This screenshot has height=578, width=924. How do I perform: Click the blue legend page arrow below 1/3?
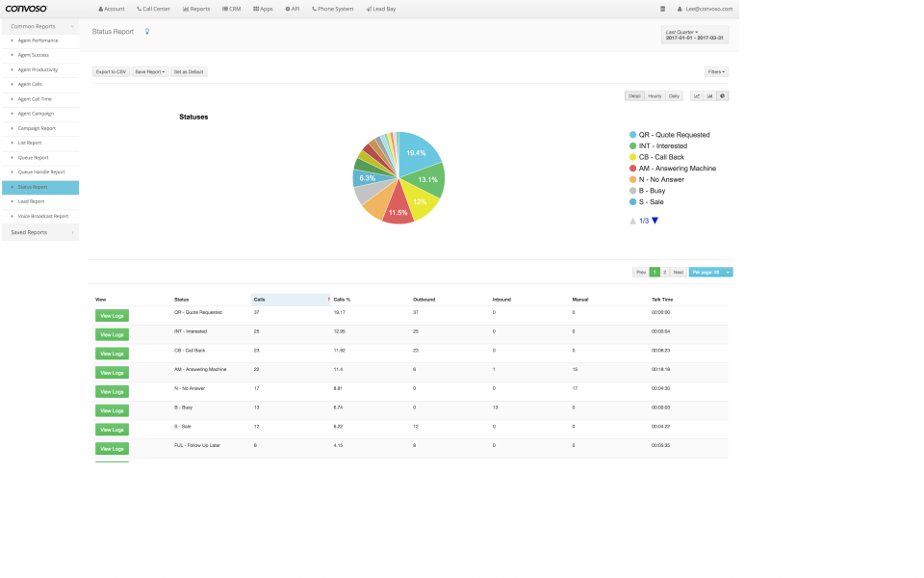tap(654, 220)
